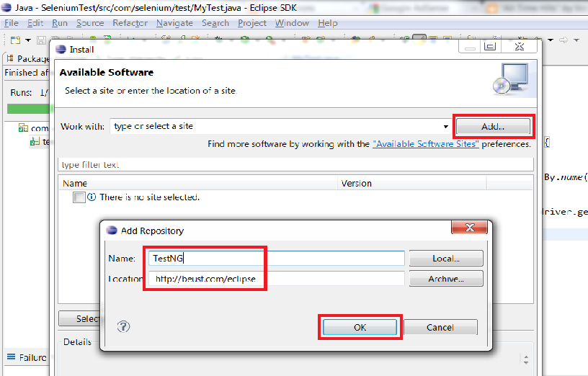Click the Work with site text field
The height and width of the screenshot is (376, 588).
tap(280, 126)
